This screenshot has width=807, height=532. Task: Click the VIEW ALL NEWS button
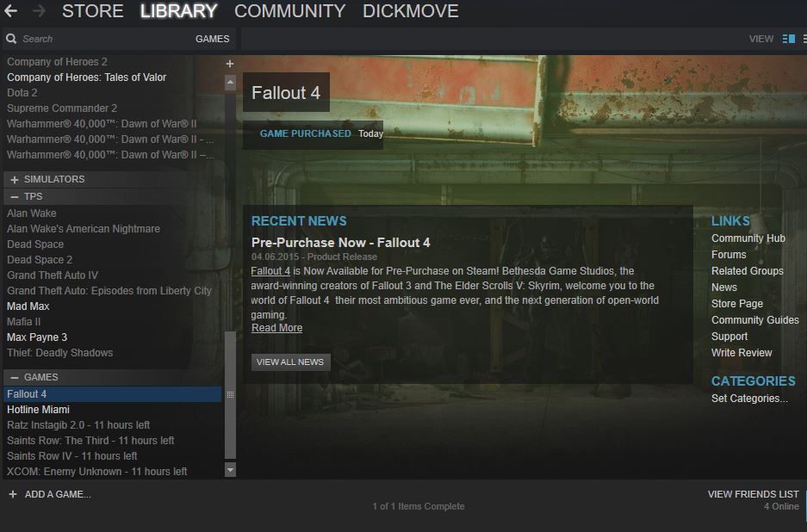[x=290, y=362]
